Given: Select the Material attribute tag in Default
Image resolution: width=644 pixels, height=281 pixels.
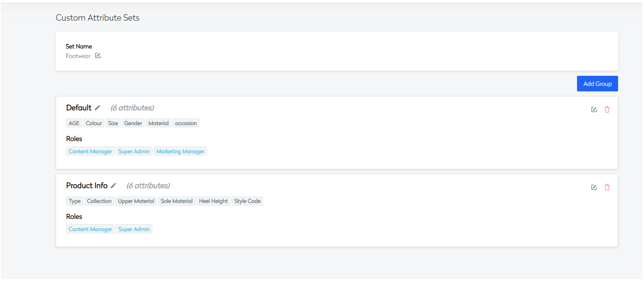Looking at the screenshot, I should coord(159,123).
